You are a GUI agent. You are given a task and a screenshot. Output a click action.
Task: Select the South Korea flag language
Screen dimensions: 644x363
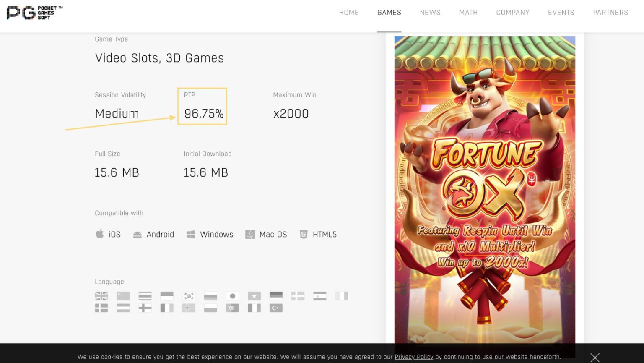pos(189,296)
